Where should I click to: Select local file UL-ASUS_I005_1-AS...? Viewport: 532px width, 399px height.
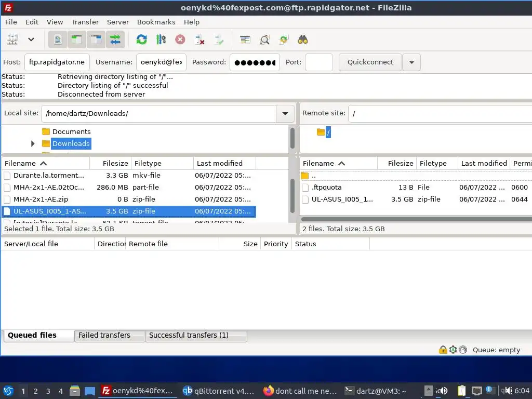(x=129, y=211)
